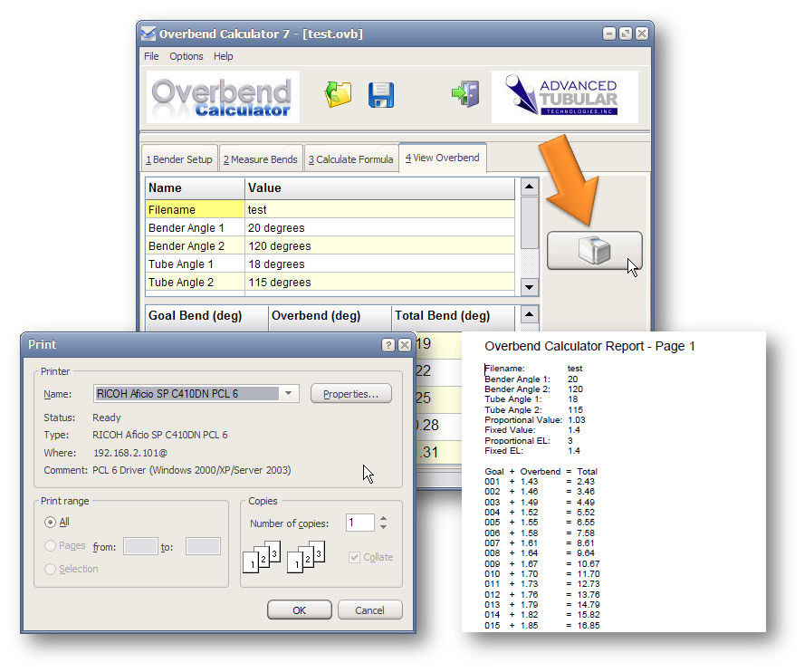Select the Tube Angle 1 row
Screen dimensions: 804x672
[x=330, y=264]
